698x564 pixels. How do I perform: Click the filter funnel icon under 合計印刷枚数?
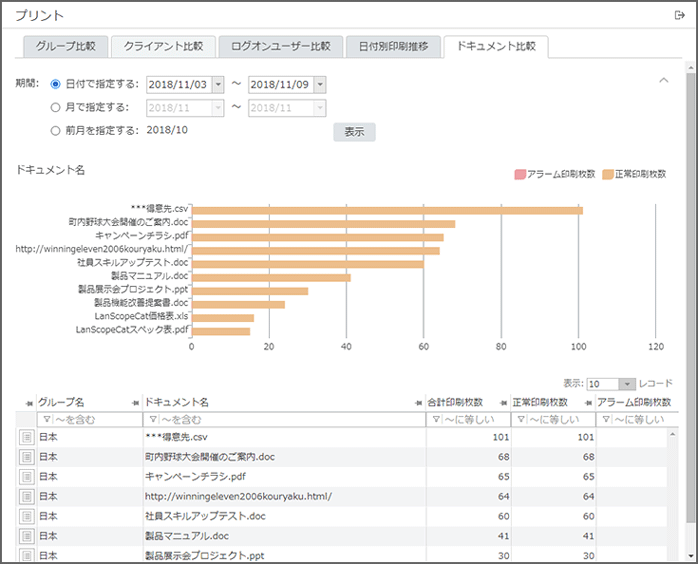(435, 420)
